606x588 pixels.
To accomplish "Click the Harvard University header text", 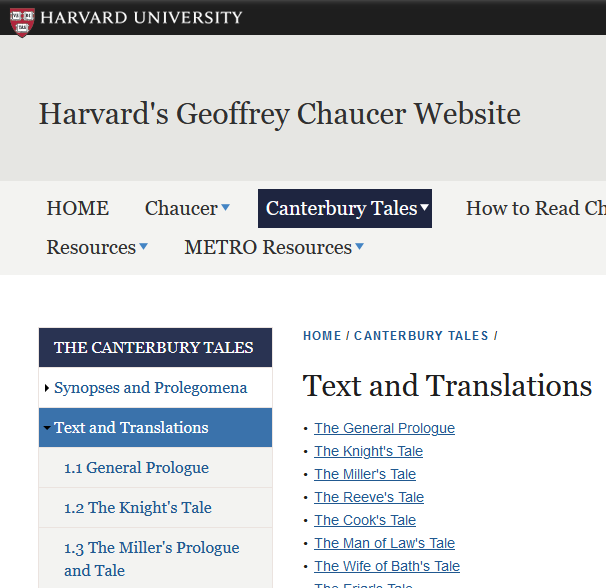I will click(141, 18).
